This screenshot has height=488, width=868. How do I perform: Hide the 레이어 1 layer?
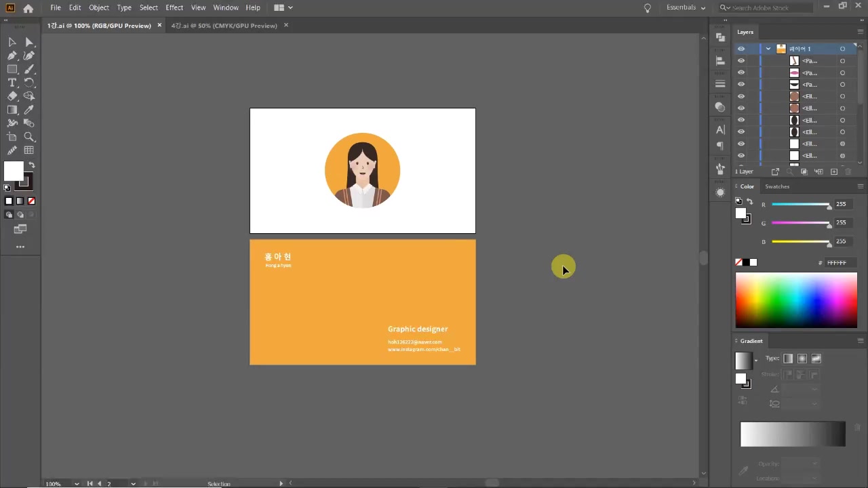pos(741,49)
